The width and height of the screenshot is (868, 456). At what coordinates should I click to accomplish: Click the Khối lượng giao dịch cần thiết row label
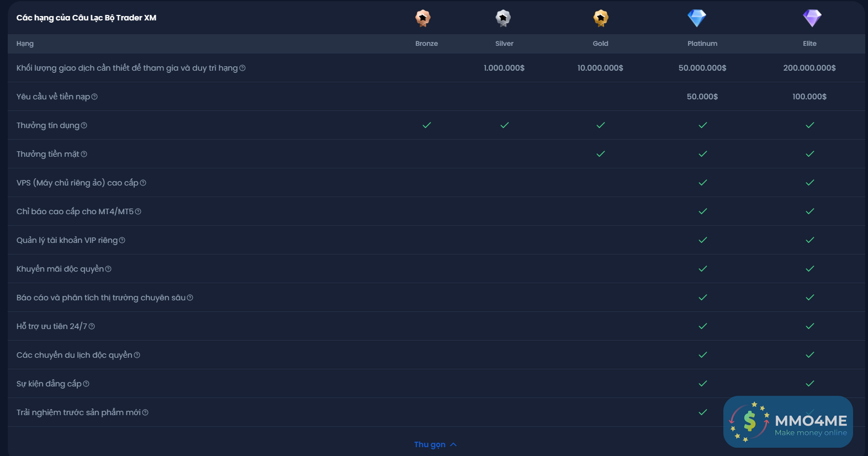click(127, 68)
